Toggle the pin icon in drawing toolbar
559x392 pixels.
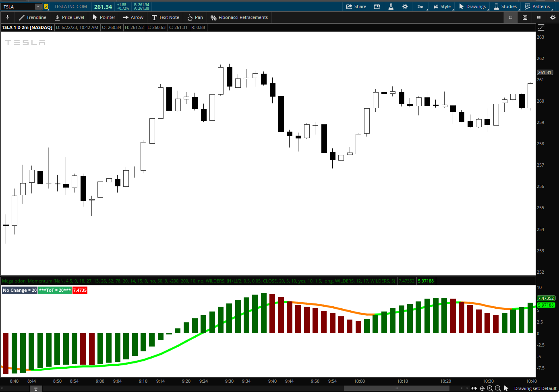click(x=7, y=17)
